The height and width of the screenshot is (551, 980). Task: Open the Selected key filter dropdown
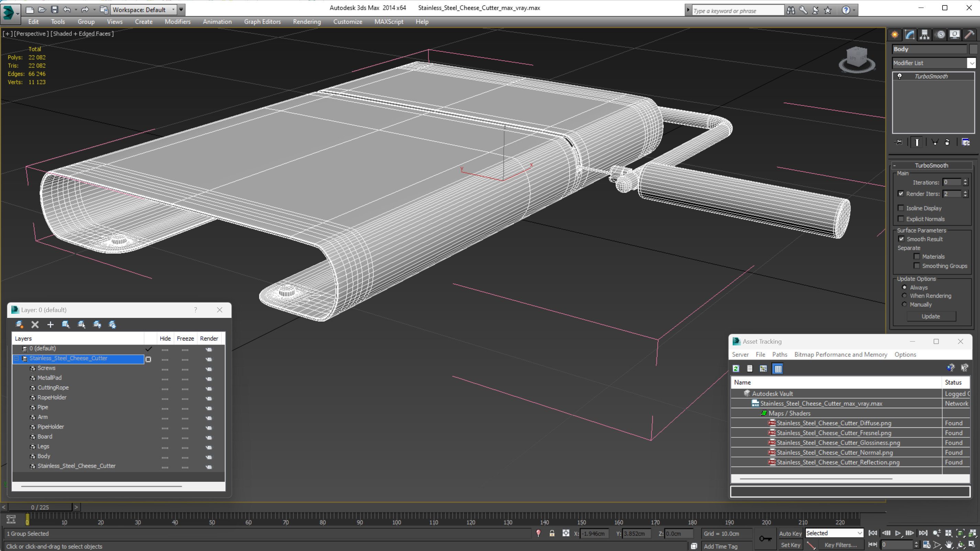[859, 533]
